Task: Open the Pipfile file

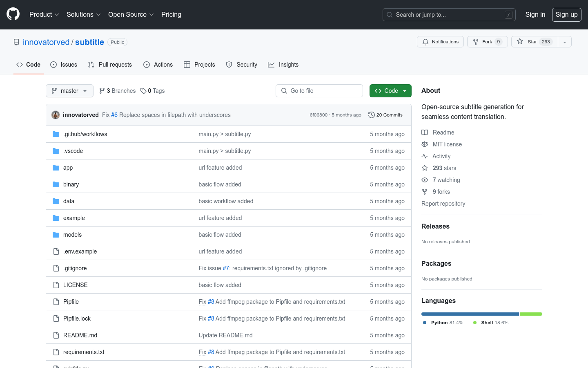Action: [x=71, y=302]
